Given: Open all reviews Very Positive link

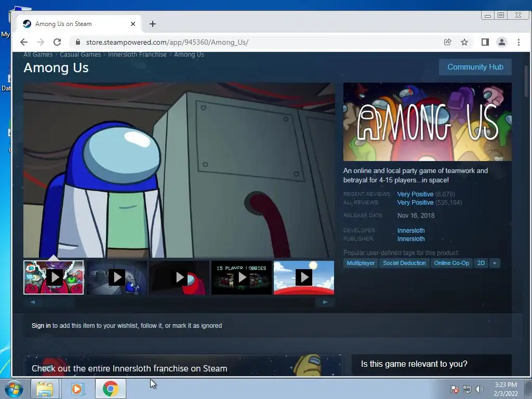Looking at the screenshot, I should (415, 203).
